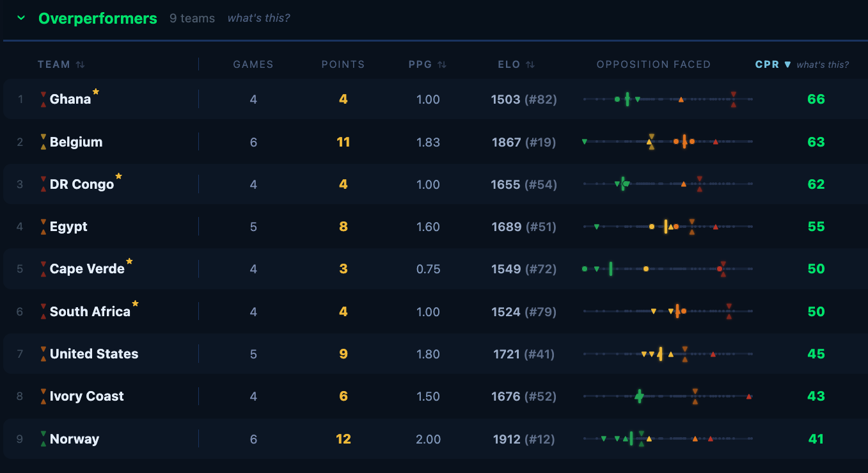
Task: Click the gold star next to DR Congo
Action: point(118,177)
